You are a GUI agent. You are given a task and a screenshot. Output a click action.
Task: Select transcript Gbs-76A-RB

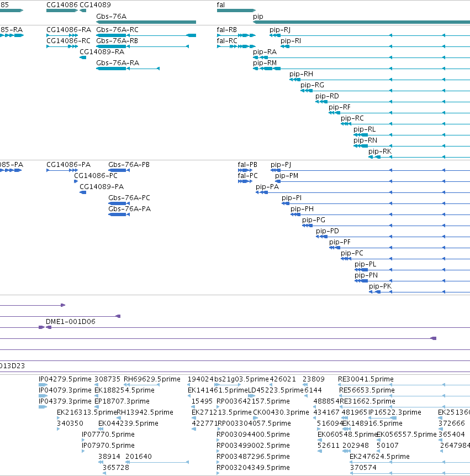(x=117, y=41)
